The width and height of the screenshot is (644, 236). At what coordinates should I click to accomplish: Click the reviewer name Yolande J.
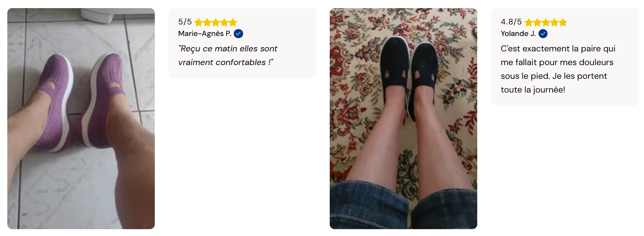(x=518, y=33)
